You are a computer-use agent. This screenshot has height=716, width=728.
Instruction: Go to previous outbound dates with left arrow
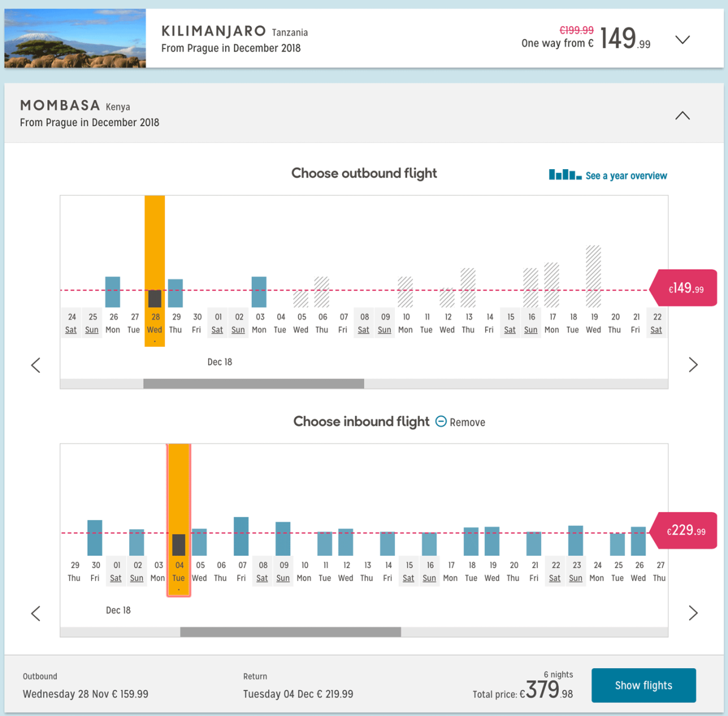36,365
